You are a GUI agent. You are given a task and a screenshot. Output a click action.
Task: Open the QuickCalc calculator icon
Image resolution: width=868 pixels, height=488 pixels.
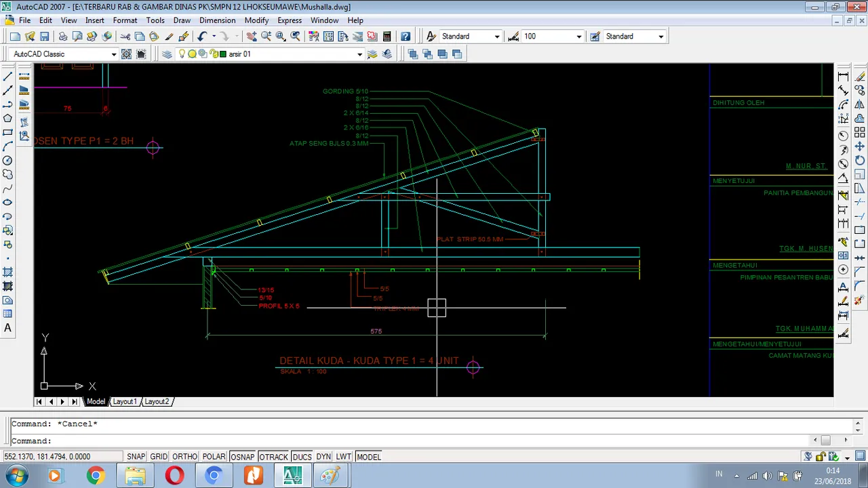[x=387, y=37]
